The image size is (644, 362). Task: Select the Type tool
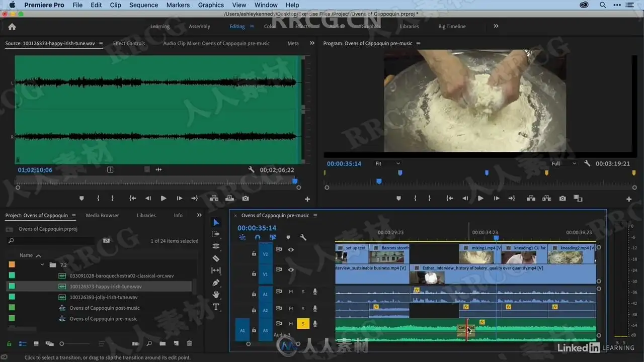pyautogui.click(x=216, y=307)
